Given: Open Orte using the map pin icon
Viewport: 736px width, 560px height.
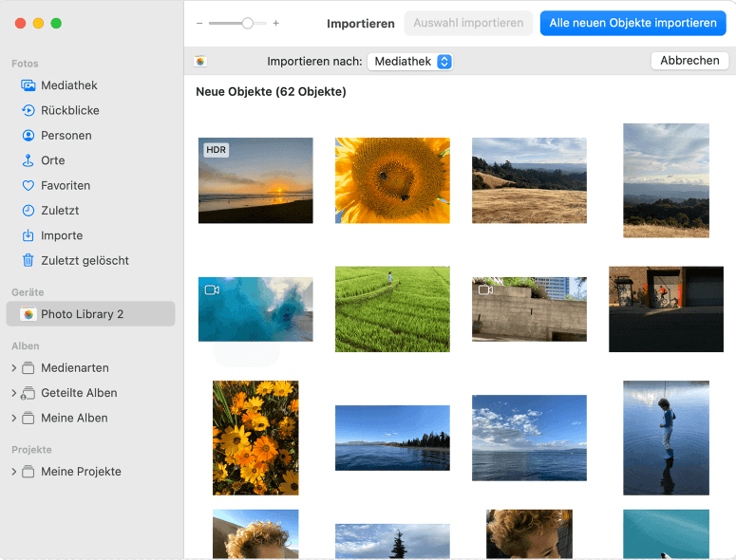Looking at the screenshot, I should (28, 160).
